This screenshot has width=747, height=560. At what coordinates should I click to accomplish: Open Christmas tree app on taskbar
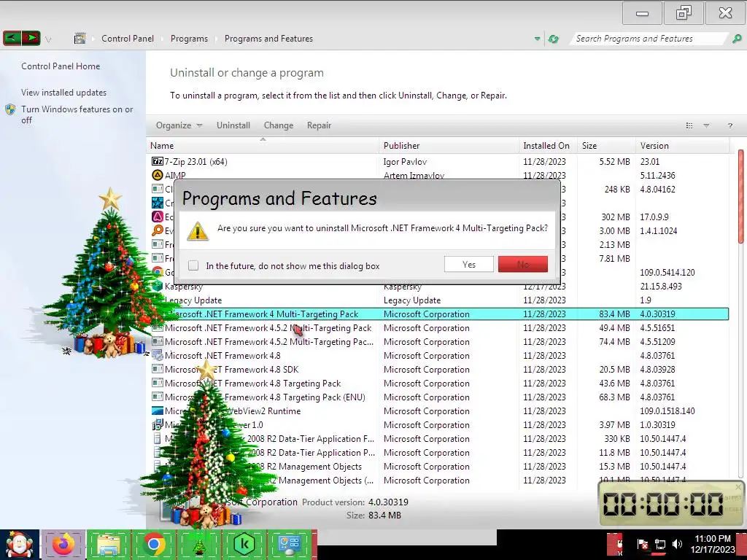pyautogui.click(x=198, y=544)
